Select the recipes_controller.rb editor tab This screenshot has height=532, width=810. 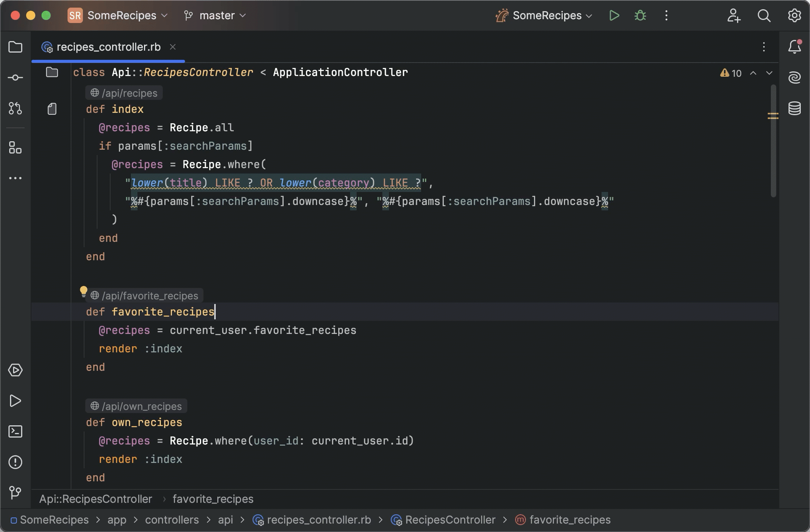pyautogui.click(x=108, y=47)
